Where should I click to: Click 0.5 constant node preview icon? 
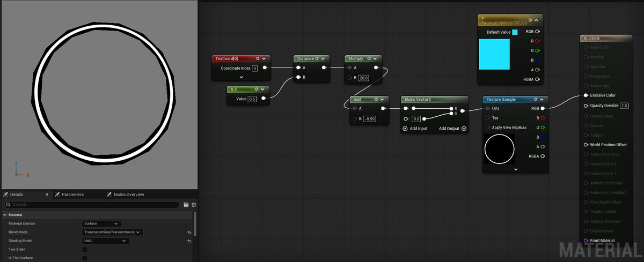(x=258, y=89)
